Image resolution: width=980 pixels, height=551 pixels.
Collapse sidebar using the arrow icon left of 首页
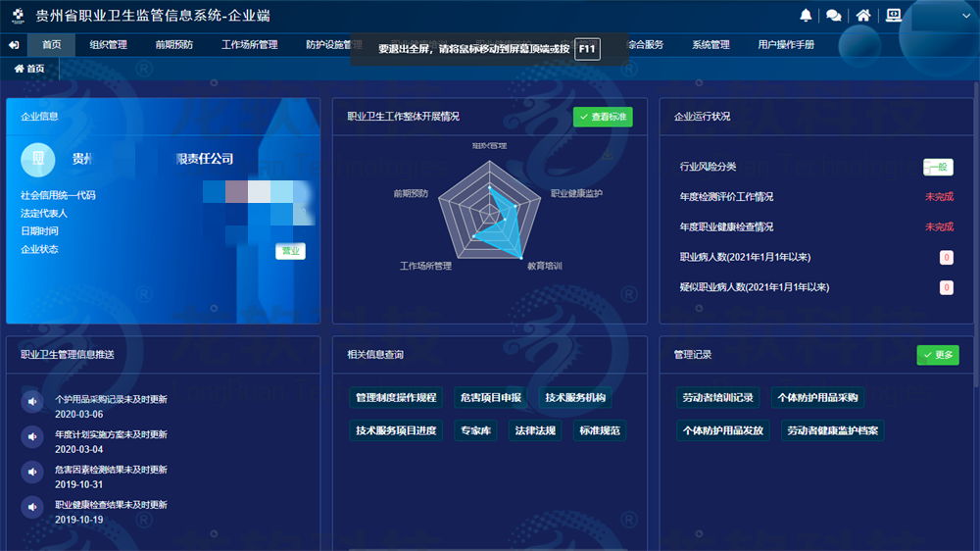14,45
